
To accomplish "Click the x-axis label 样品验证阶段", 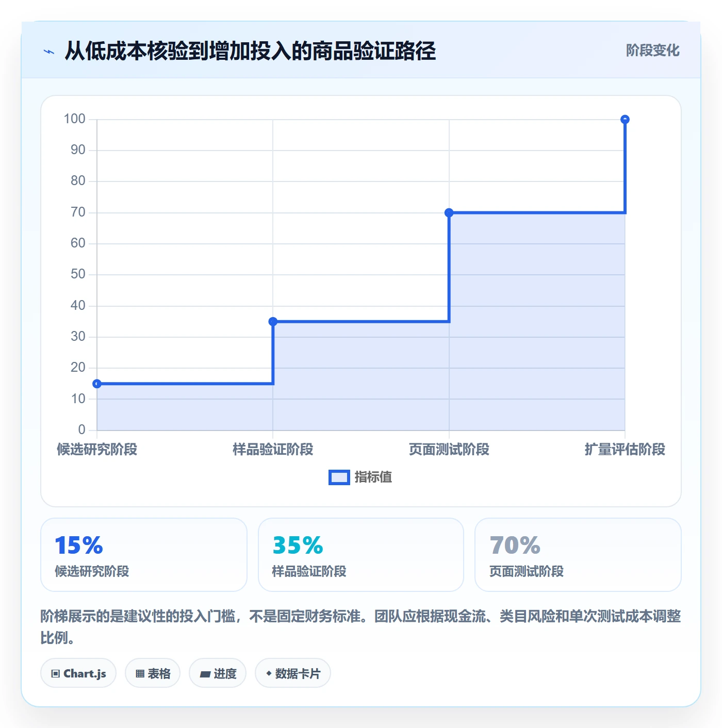I will tap(273, 450).
